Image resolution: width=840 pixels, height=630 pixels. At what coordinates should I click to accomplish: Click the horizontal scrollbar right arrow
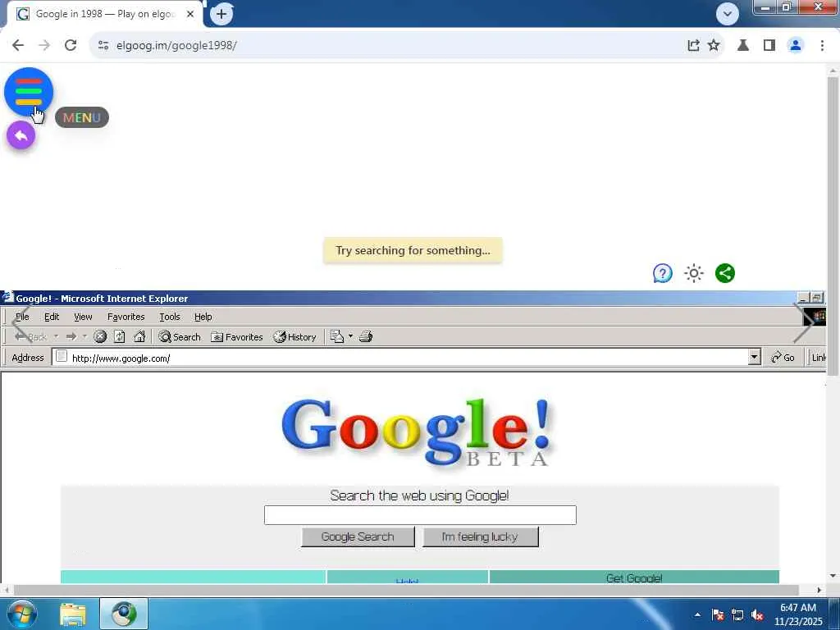click(x=819, y=590)
